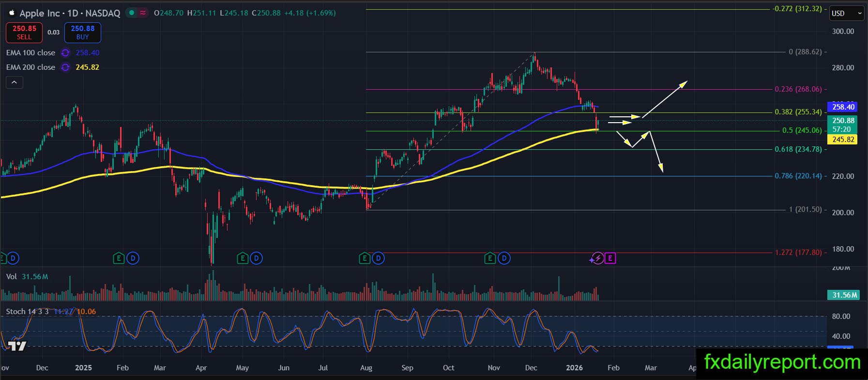This screenshot has height=380, width=868.
Task: Click the 180.00 price scale label
Action: tap(843, 249)
